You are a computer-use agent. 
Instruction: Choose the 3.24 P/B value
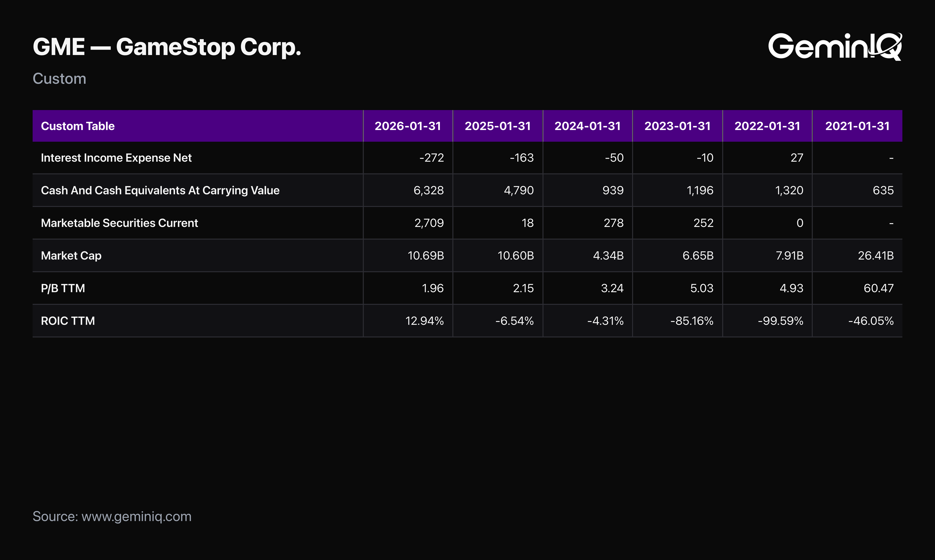[x=612, y=288]
